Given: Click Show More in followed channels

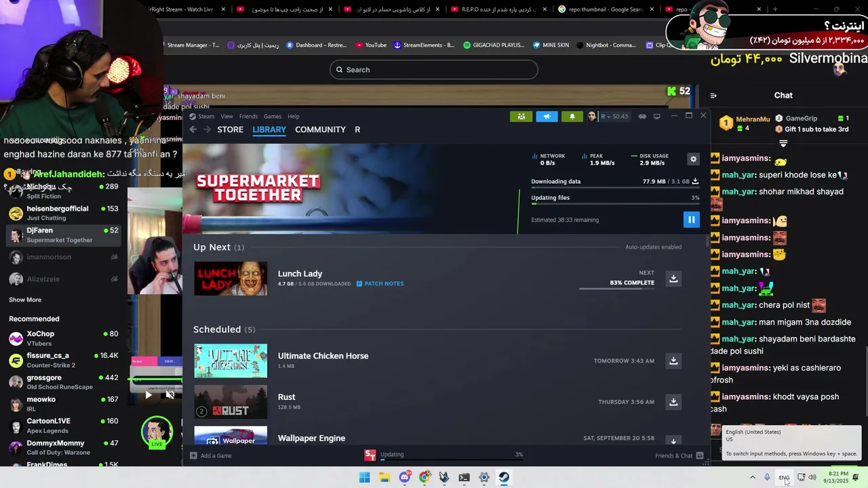Looking at the screenshot, I should point(25,300).
